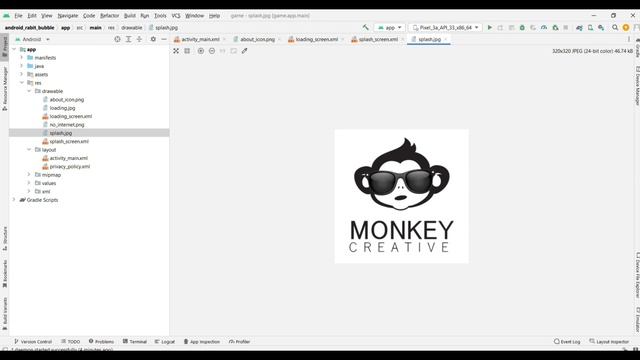
Task: Select privacy_policy.xml in project tree
Action: pos(70,166)
